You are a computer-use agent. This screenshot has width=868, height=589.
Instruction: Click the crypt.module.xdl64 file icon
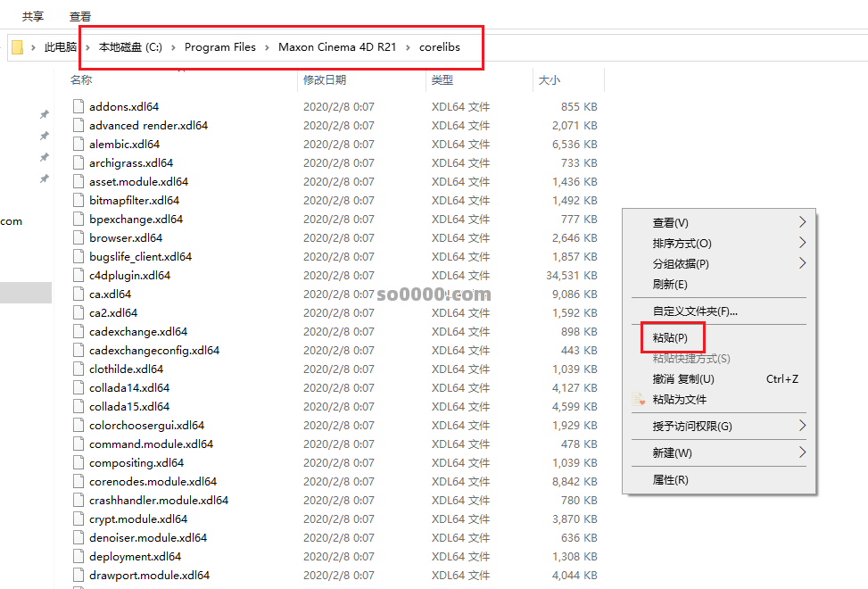[79, 518]
